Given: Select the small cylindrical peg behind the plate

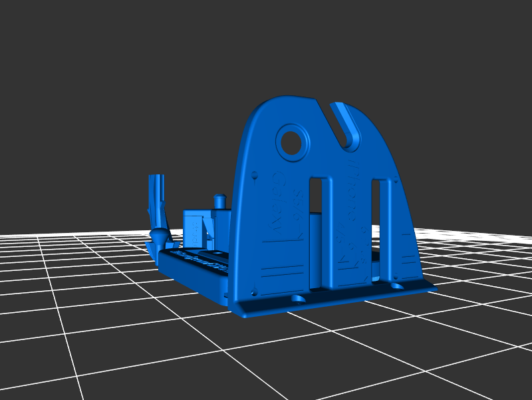Looking at the screenshot, I should [219, 200].
